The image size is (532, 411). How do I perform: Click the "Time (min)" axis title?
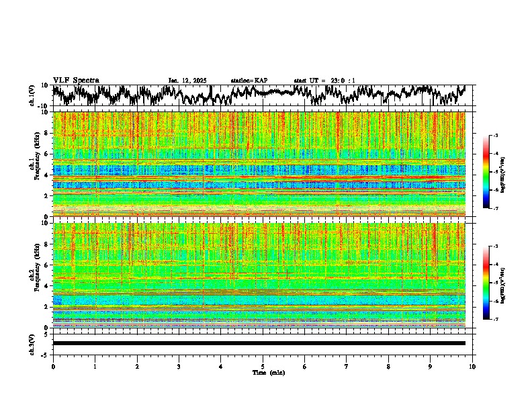pos(269,373)
